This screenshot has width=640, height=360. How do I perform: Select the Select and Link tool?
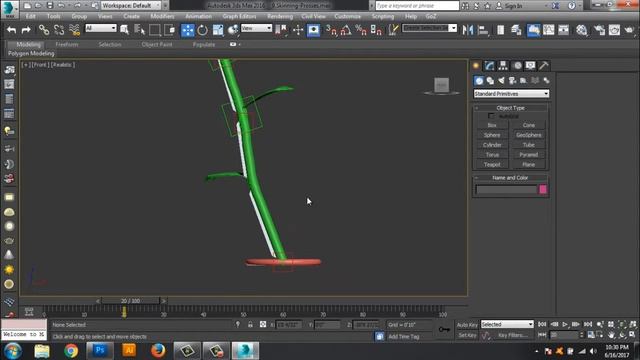44,30
